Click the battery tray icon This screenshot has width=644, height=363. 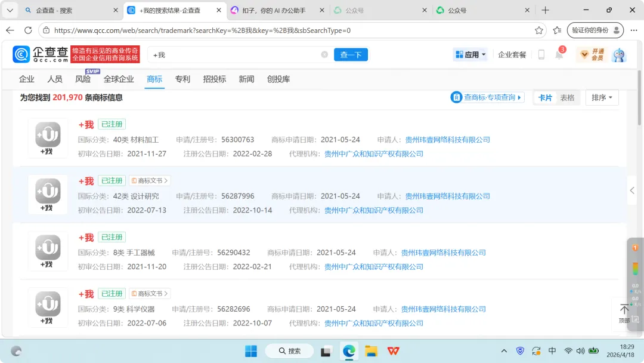593,350
